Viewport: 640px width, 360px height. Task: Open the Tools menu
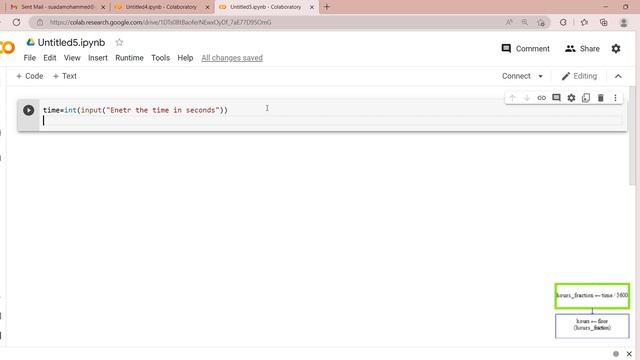point(160,58)
